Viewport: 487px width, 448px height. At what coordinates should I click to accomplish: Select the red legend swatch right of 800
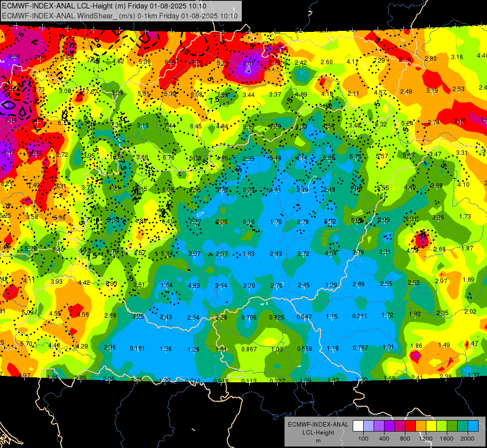tap(410, 426)
